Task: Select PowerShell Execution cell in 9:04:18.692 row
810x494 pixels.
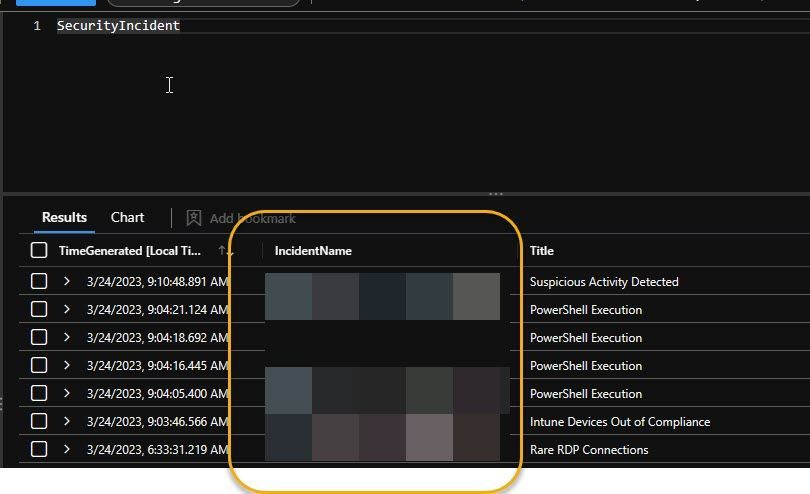Action: pyautogui.click(x=586, y=337)
